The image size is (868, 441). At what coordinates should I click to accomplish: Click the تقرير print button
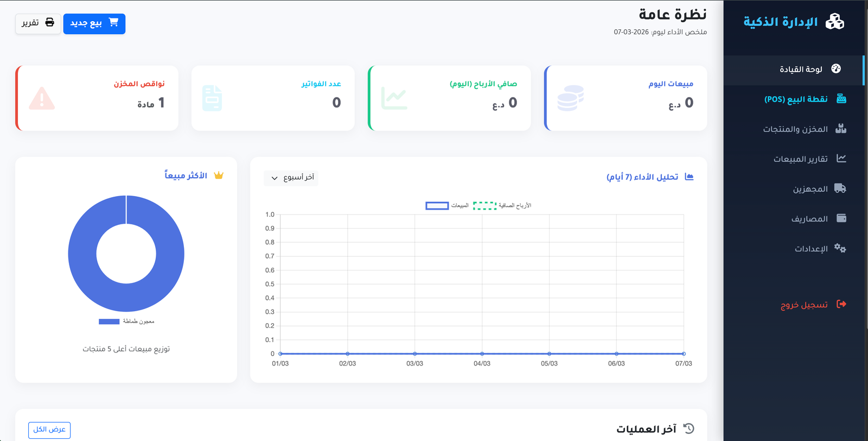coord(38,23)
